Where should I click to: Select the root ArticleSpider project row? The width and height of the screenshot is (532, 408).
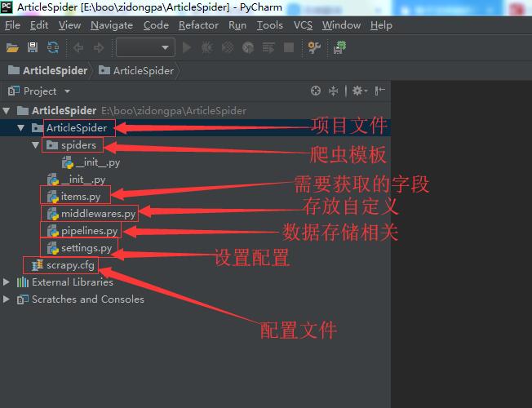coord(196,111)
